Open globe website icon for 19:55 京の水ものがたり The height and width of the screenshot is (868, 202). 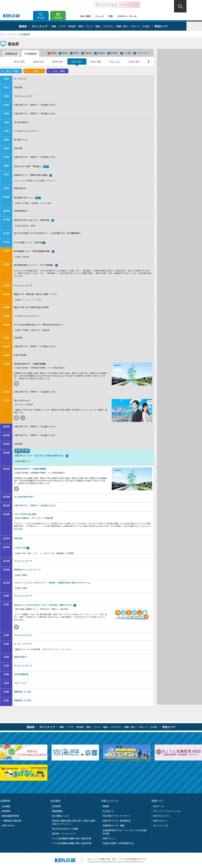coord(16,489)
